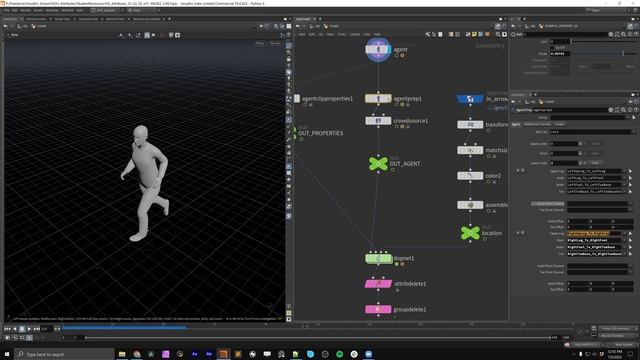Click the agentclipproperties1 node icon

[297, 98]
